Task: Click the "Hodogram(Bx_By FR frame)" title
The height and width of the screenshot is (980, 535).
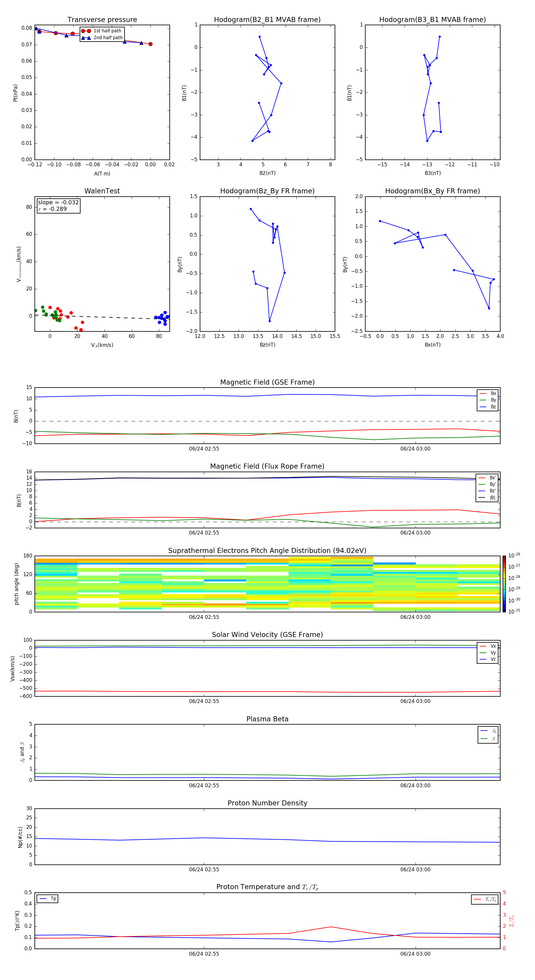Action: pyautogui.click(x=432, y=191)
